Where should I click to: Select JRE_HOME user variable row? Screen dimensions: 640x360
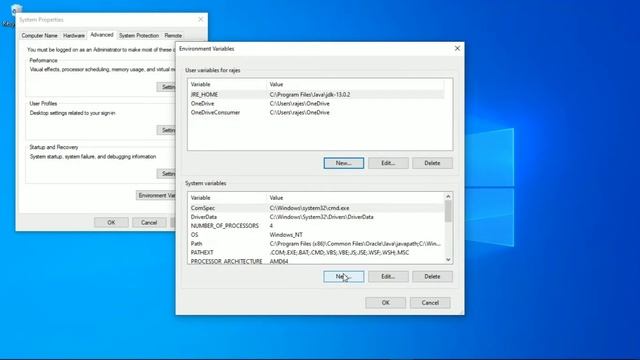click(x=316, y=94)
